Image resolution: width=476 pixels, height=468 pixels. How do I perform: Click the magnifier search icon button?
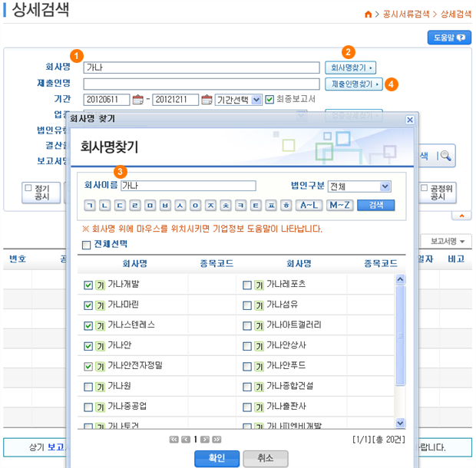pos(445,156)
